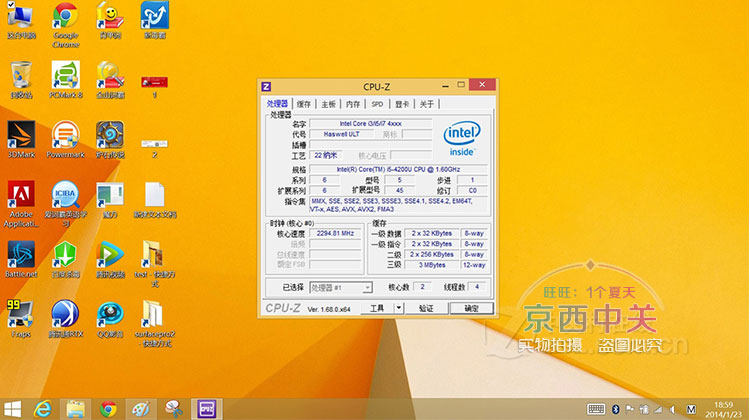Click the 2294.81 MHz core speed value
The image size is (750, 420).
335,233
